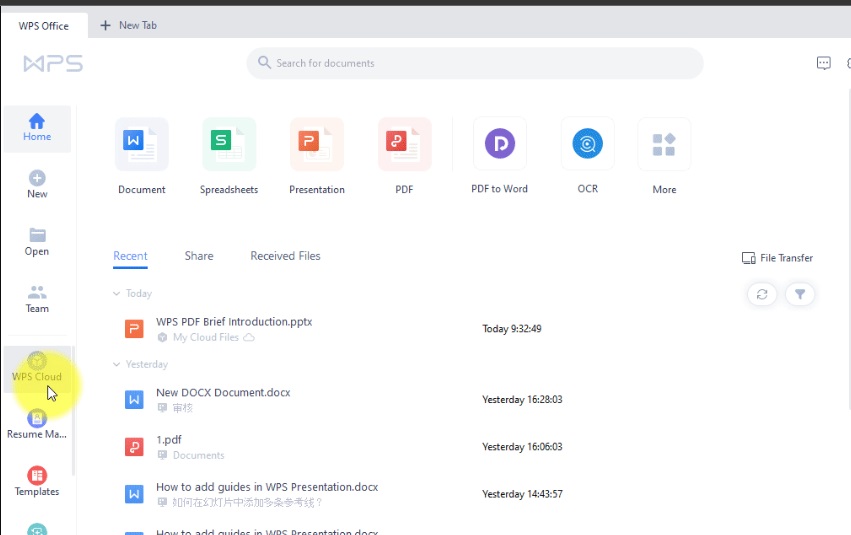The image size is (851, 535).
Task: Open WPS Cloud in sidebar
Action: click(37, 369)
